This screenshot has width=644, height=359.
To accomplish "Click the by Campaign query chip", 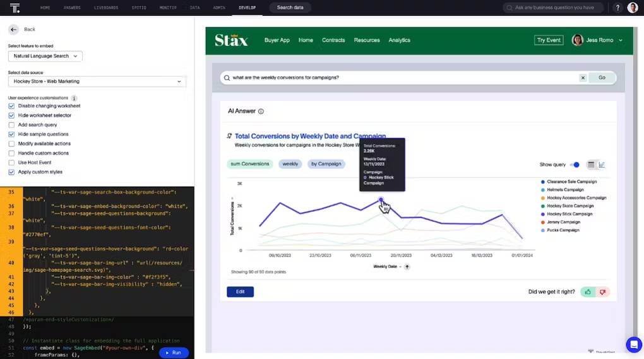I will coord(326,163).
